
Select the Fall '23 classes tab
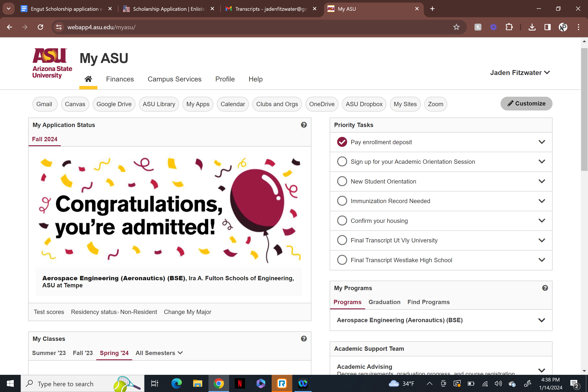[x=83, y=353]
